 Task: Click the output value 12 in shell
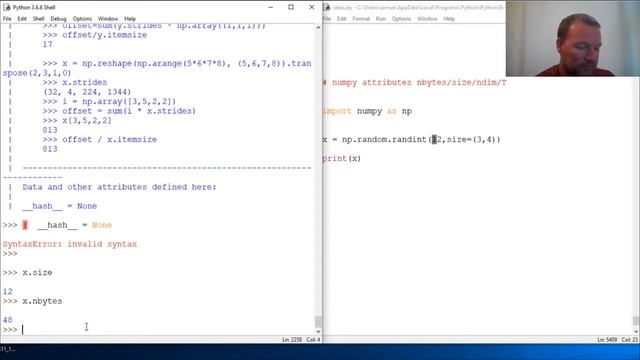tap(7, 291)
